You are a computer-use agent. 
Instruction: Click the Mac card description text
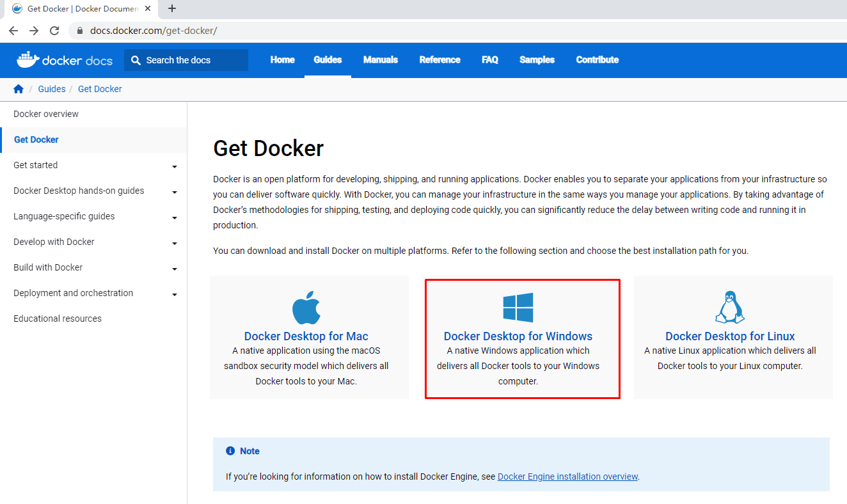306,366
